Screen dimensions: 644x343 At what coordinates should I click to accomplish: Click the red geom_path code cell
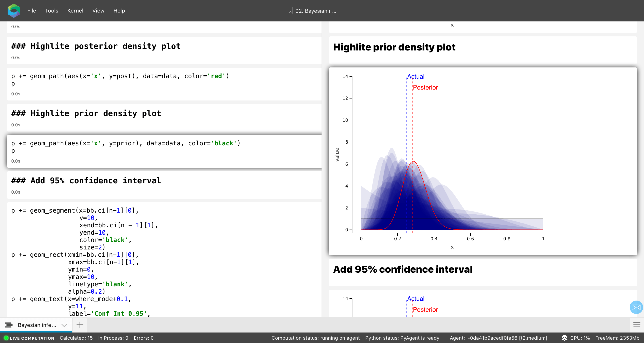[x=164, y=84]
